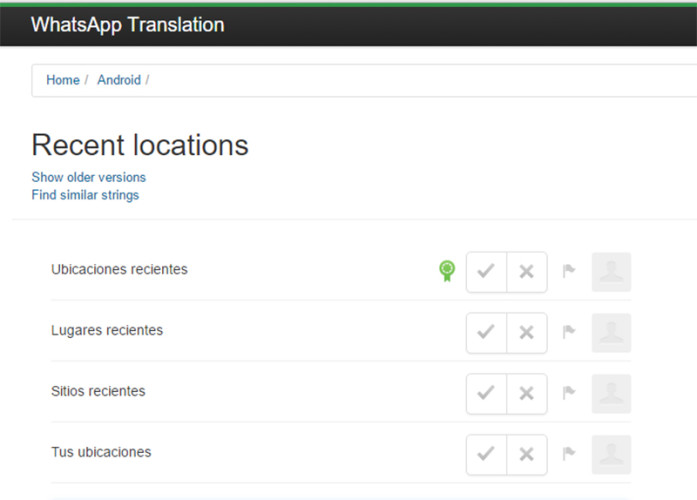Reject 'Ubicaciones recientes' with the X button

[x=527, y=272]
